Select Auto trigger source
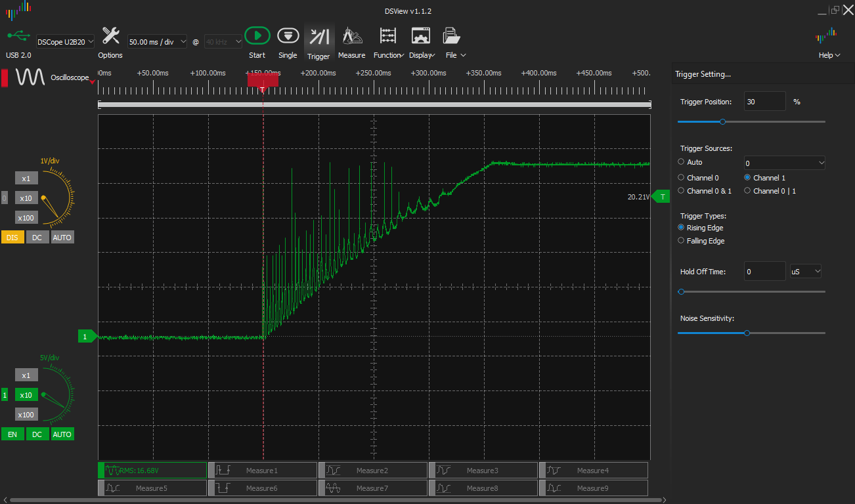The height and width of the screenshot is (504, 855). click(x=681, y=162)
